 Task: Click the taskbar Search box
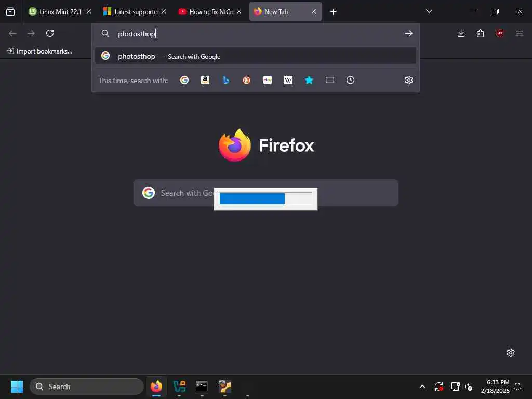(87, 387)
